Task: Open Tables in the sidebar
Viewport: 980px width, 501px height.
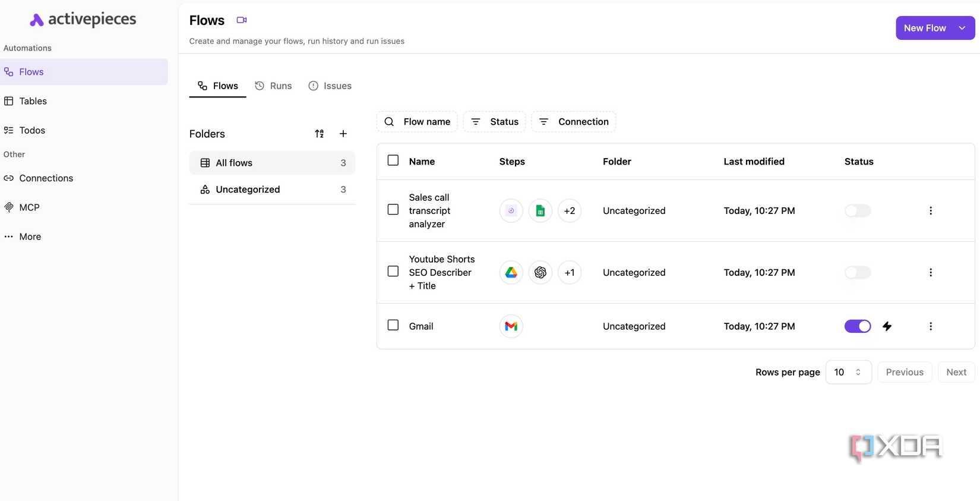Action: pyautogui.click(x=84, y=101)
